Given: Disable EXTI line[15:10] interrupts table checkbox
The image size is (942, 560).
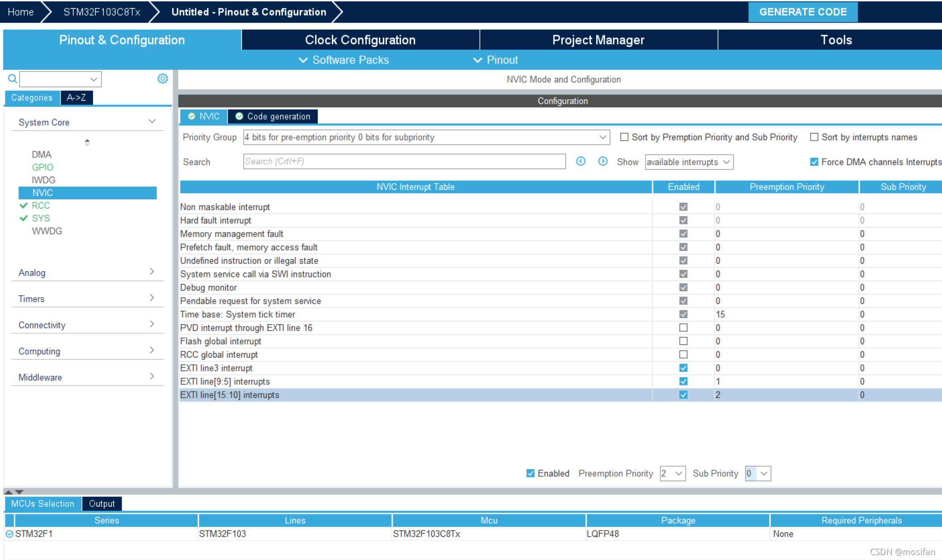Looking at the screenshot, I should coord(683,395).
